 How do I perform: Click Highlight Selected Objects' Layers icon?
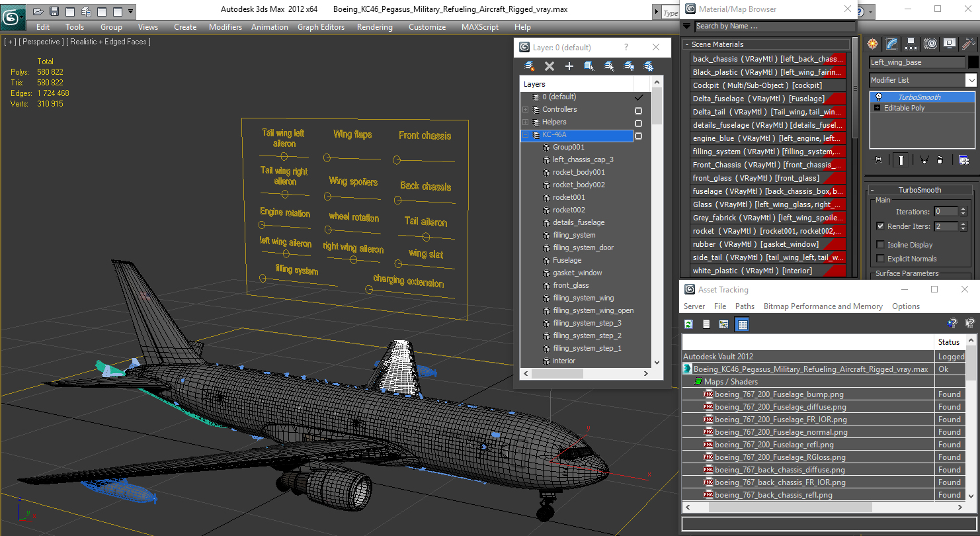(609, 66)
